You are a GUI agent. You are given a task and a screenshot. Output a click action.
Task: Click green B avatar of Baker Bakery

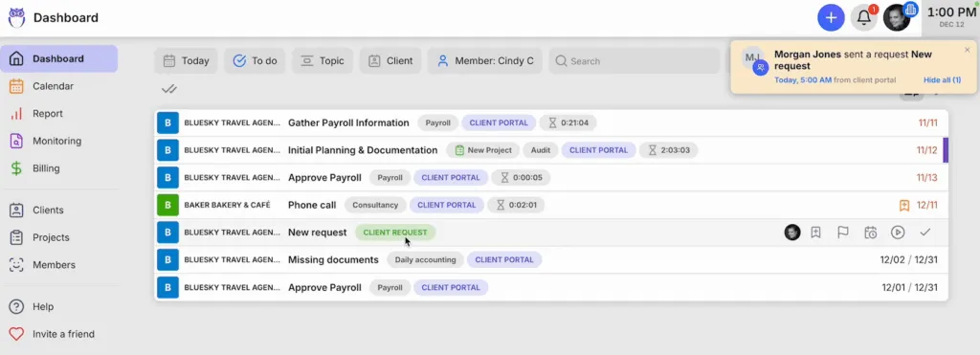(x=167, y=205)
